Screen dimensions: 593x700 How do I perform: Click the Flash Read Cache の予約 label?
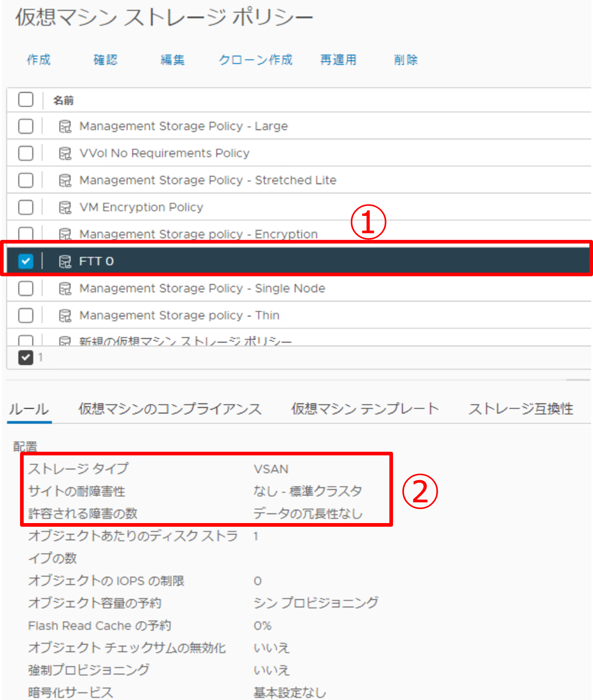point(99,625)
